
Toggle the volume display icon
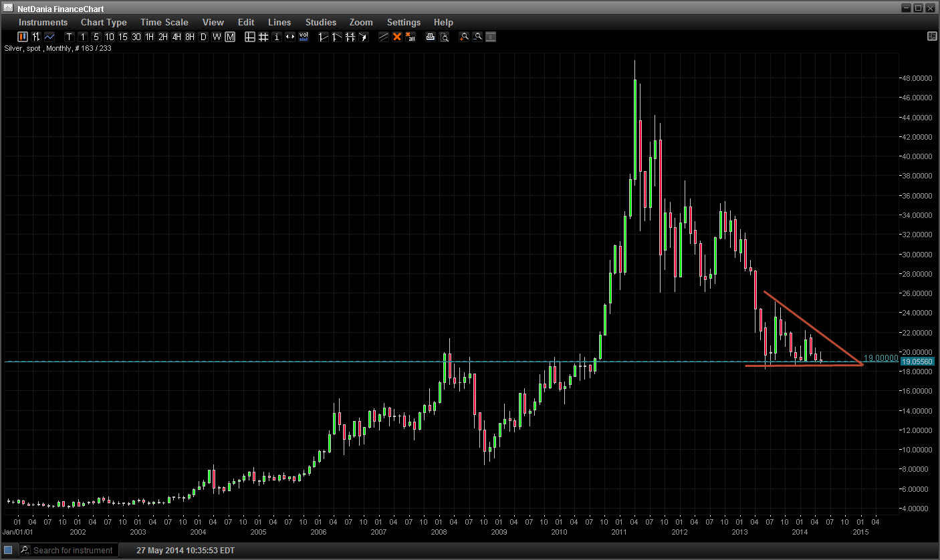[304, 37]
